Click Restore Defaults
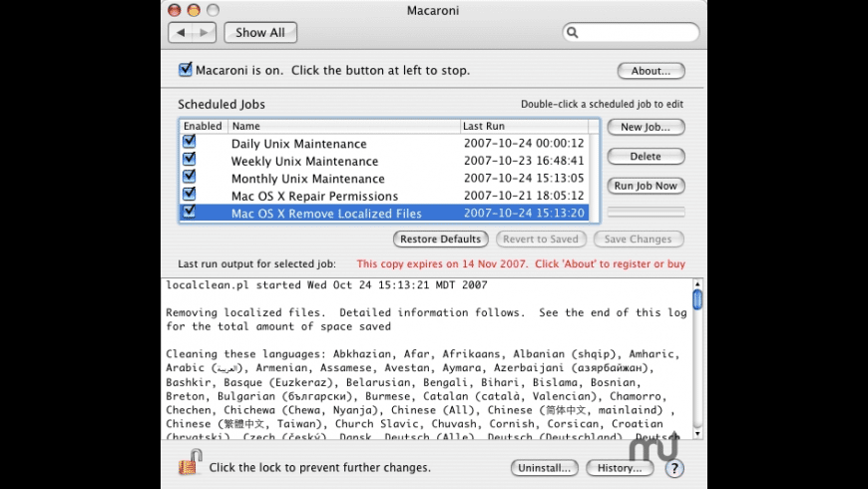 click(441, 240)
